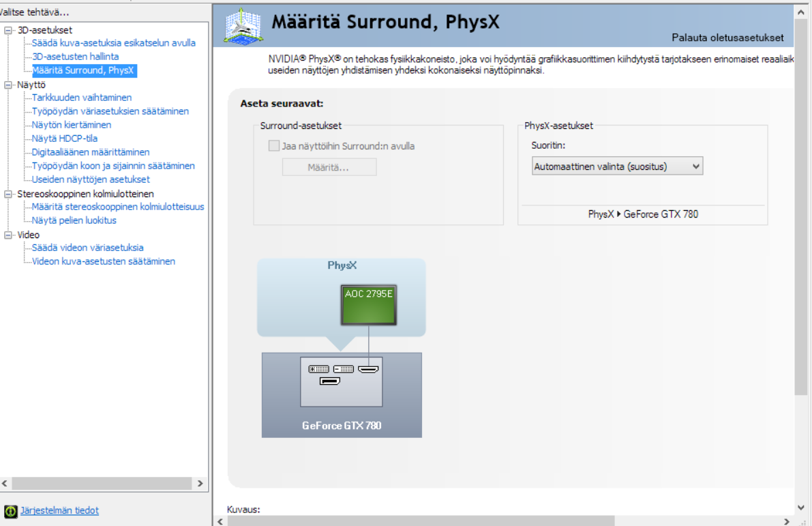Open Määritä stereoskooppinen kolmiulotteisuus page

pos(117,207)
